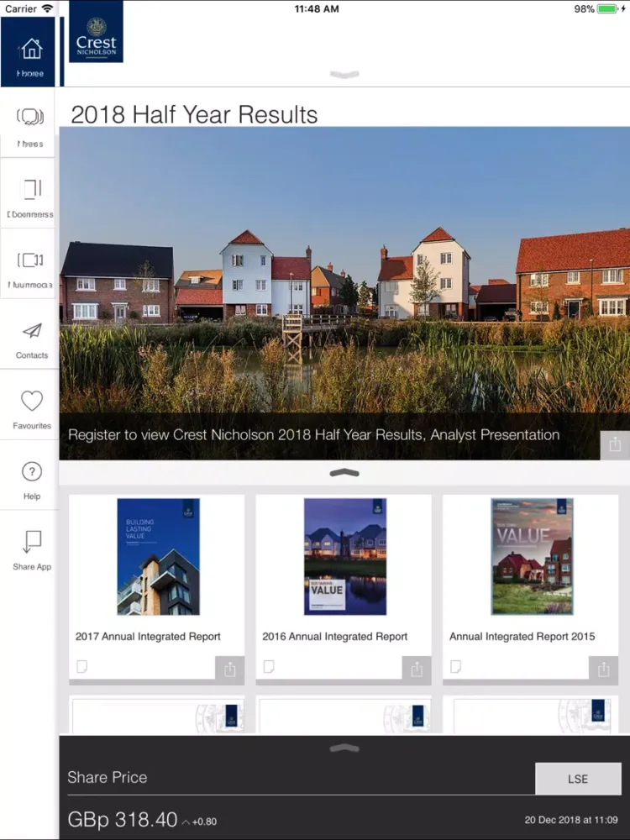Tap the Share App icon
This screenshot has width=630, height=840.
coord(32,542)
